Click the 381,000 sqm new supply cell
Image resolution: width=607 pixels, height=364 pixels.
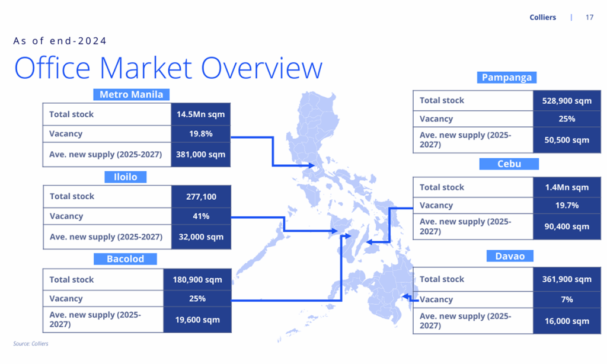[x=201, y=154]
